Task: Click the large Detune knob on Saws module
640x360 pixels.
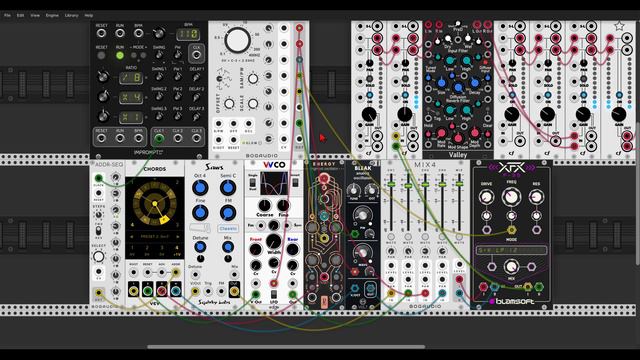Action: pyautogui.click(x=200, y=247)
